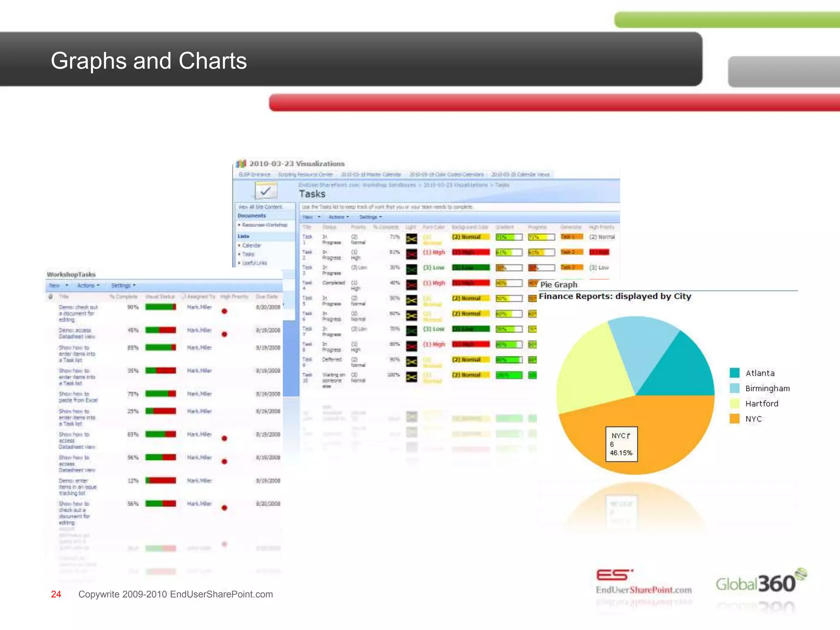Open the New dropdown in the WorkshopTasks toolbar

59,285
